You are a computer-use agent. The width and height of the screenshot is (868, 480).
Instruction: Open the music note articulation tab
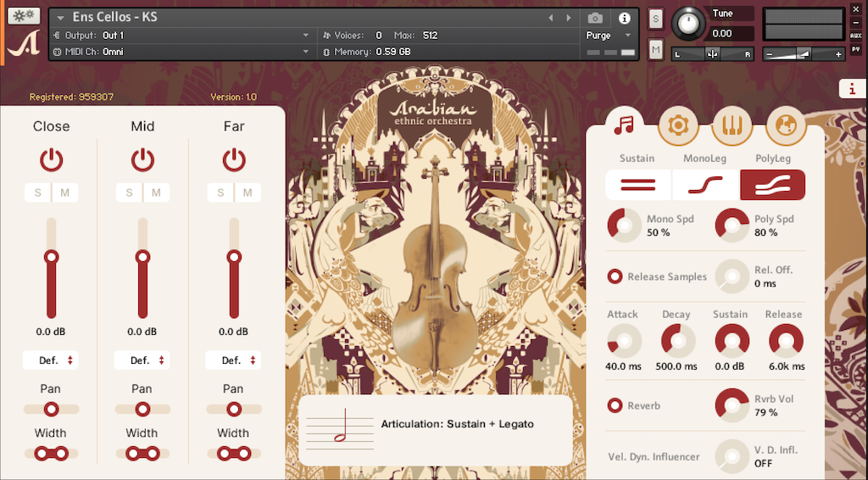(x=624, y=126)
